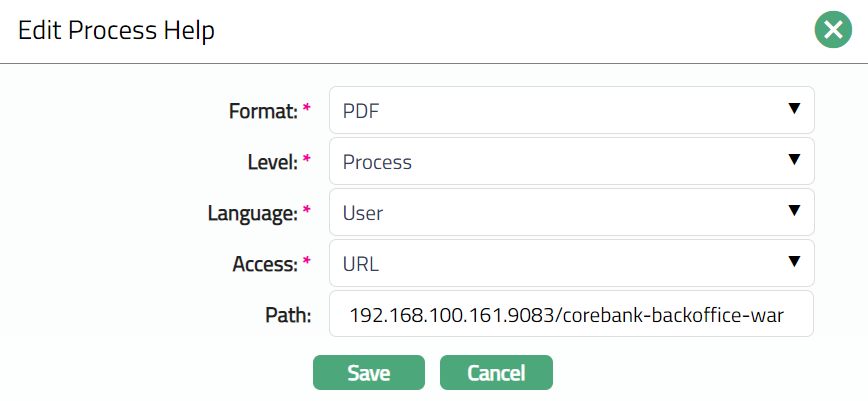Save the process help settings

coord(368,373)
